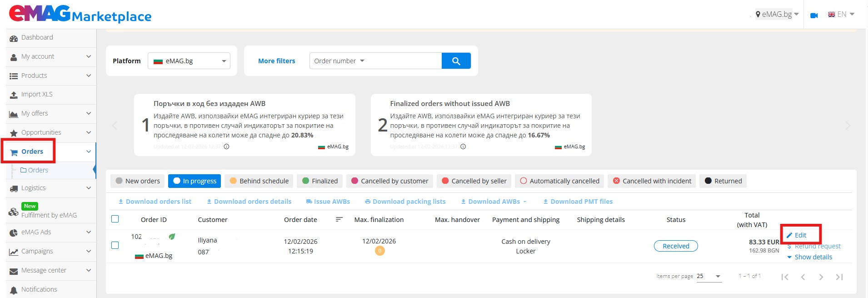Tick the select-all orders checkbox
The width and height of the screenshot is (868, 298).
point(115,219)
